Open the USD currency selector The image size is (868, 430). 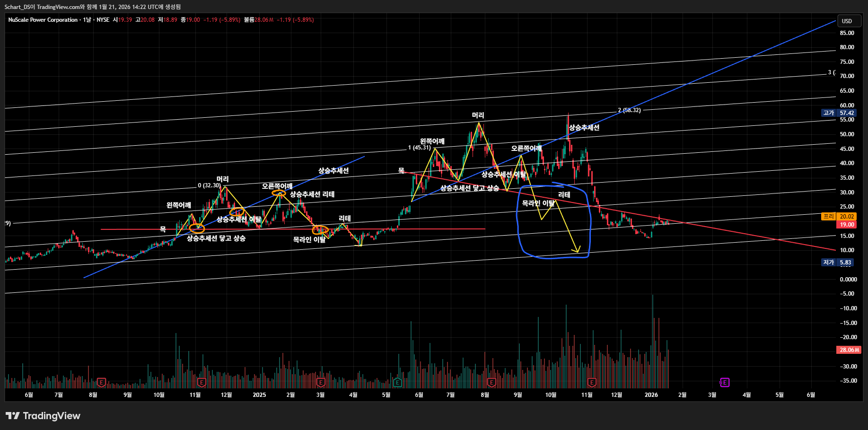point(849,21)
